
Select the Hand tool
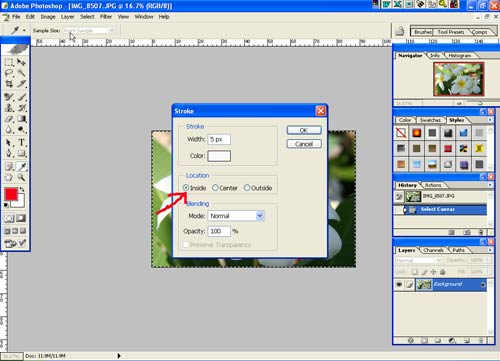click(9, 177)
